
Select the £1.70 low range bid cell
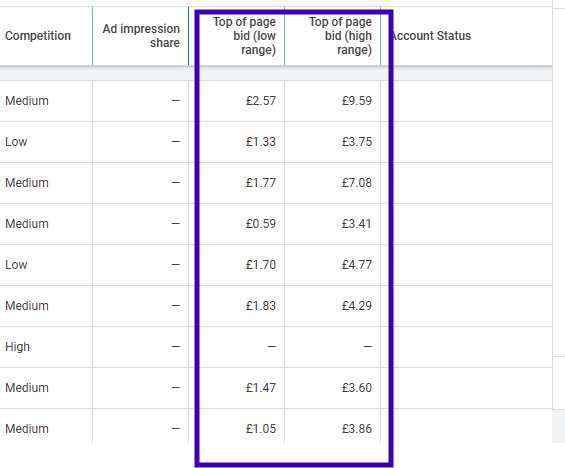coord(261,265)
